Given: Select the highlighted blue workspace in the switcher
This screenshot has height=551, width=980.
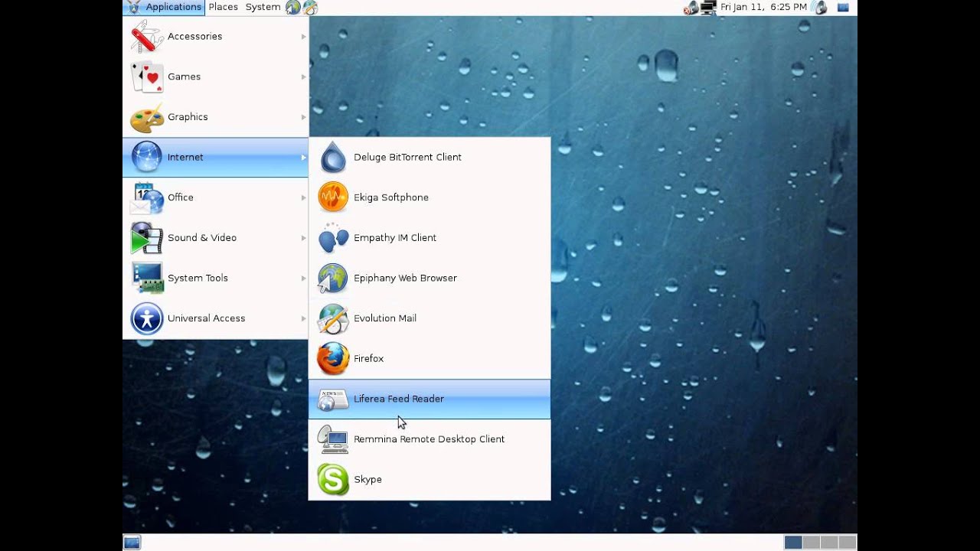Looking at the screenshot, I should [793, 543].
